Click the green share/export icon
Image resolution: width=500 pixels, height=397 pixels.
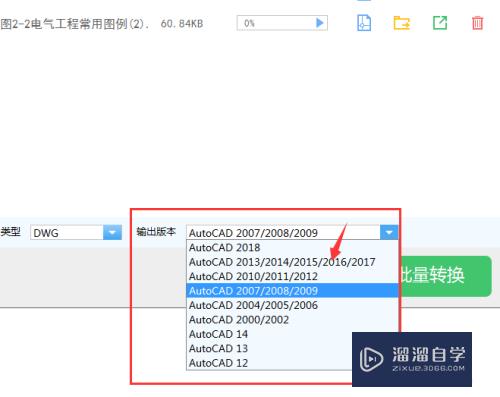(x=440, y=23)
